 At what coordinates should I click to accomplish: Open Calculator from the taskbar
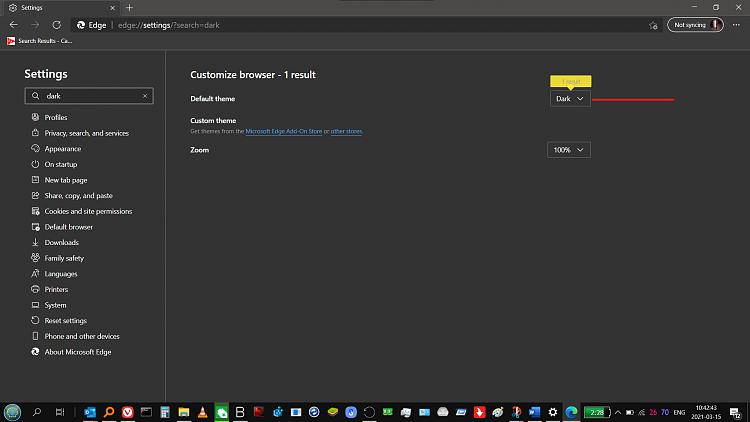click(x=165, y=412)
